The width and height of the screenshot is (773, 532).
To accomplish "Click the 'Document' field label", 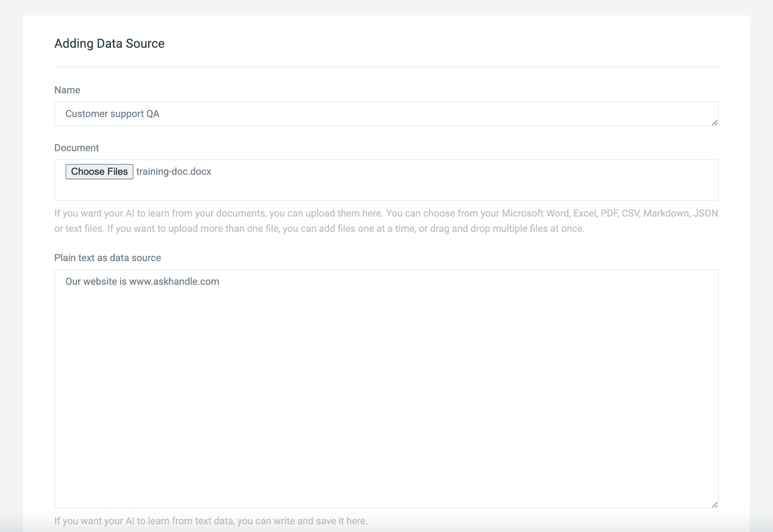I will 76,148.
